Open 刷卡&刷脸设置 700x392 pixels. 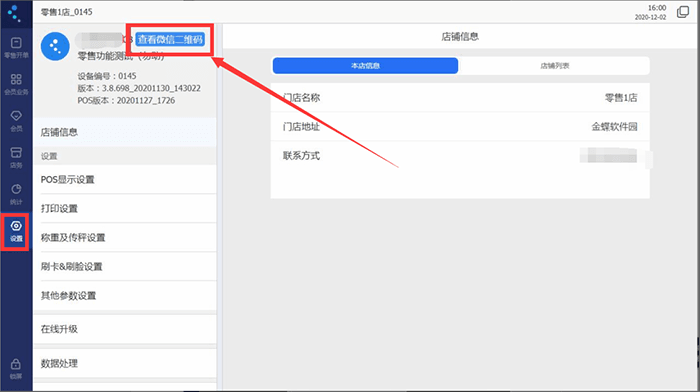125,267
